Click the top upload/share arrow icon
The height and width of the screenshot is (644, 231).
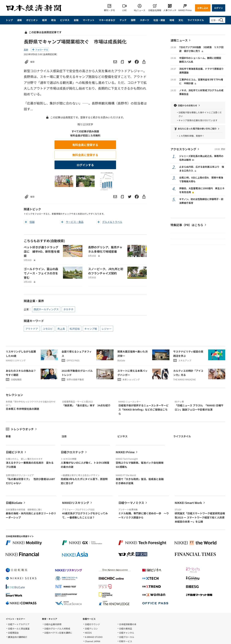click(144, 62)
